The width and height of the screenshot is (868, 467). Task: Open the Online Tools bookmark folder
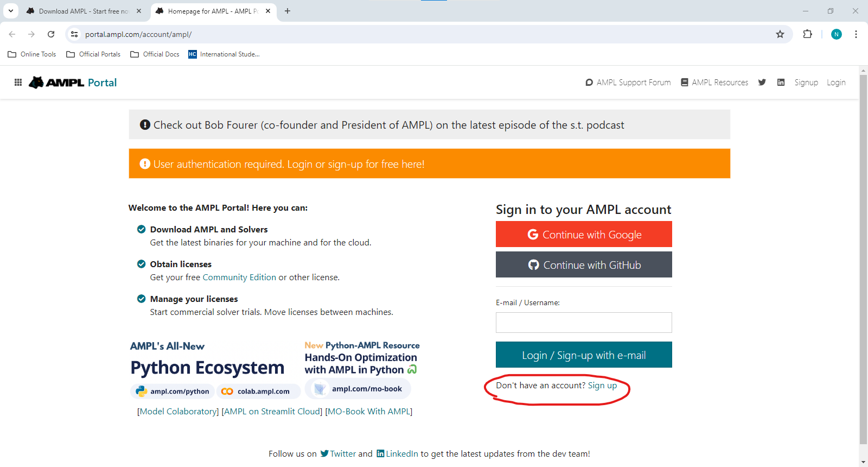(x=32, y=54)
